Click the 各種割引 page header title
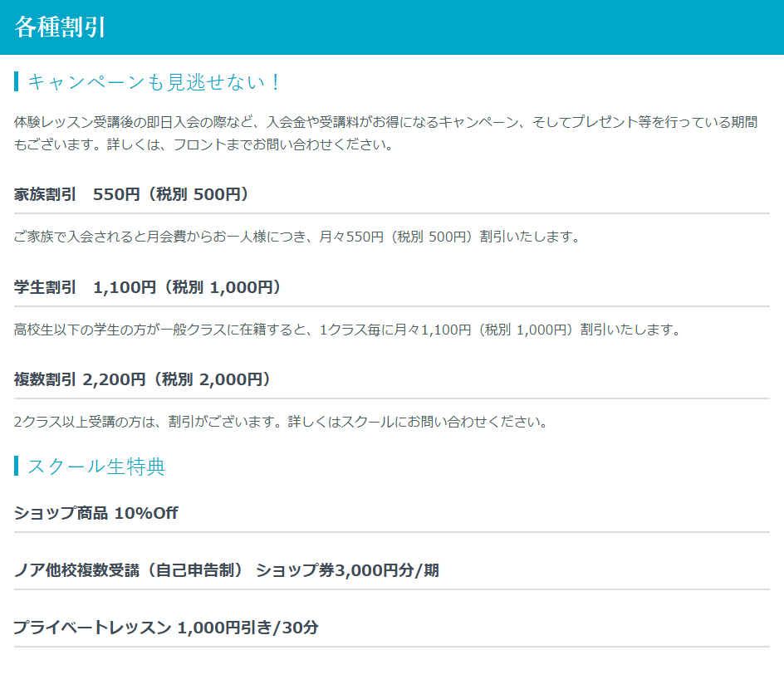Viewport: 784px width, 689px height. pos(61,27)
